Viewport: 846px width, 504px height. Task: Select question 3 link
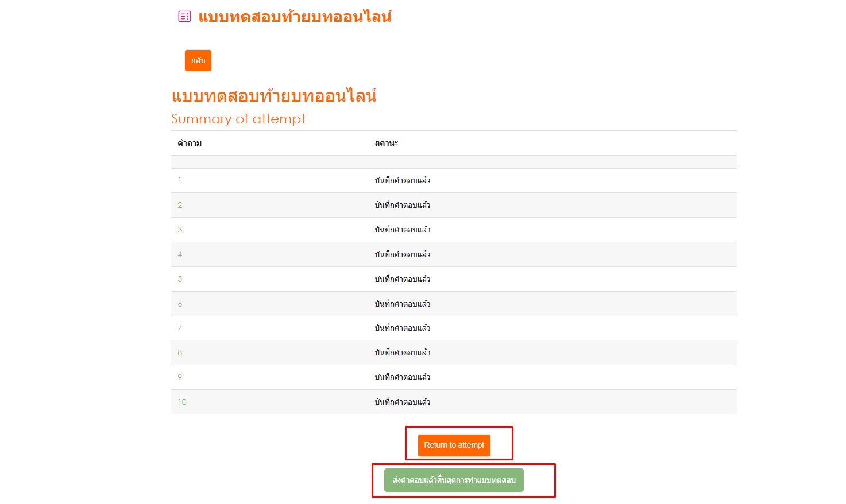(x=180, y=230)
